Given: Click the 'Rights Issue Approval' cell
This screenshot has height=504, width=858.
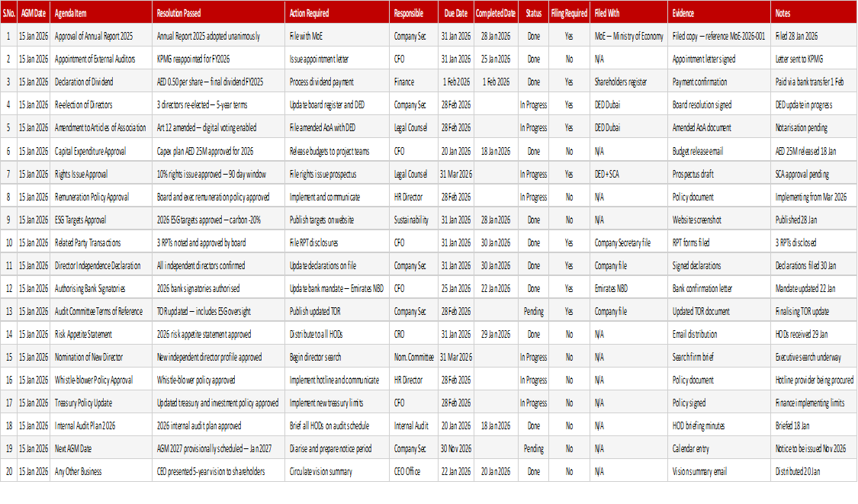Looking at the screenshot, I should pyautogui.click(x=101, y=174).
